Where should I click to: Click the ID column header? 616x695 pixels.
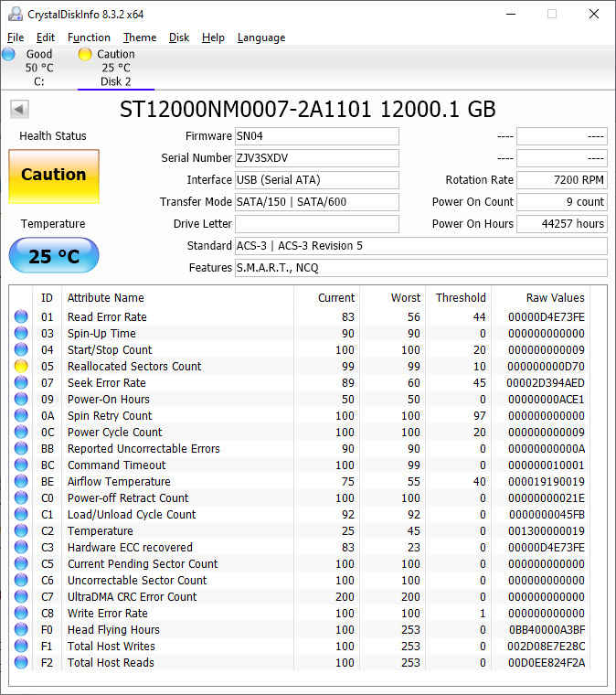coord(47,298)
